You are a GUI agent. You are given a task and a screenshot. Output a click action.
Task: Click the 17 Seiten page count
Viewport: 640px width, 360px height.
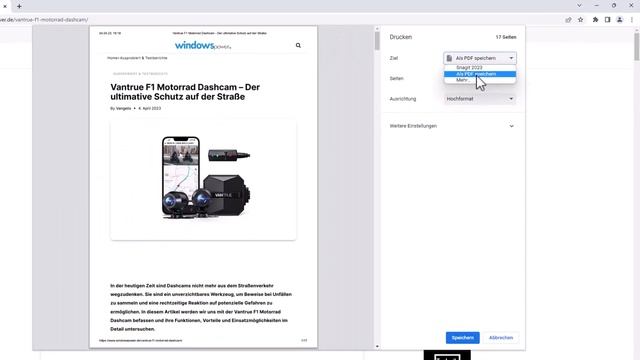tap(506, 37)
